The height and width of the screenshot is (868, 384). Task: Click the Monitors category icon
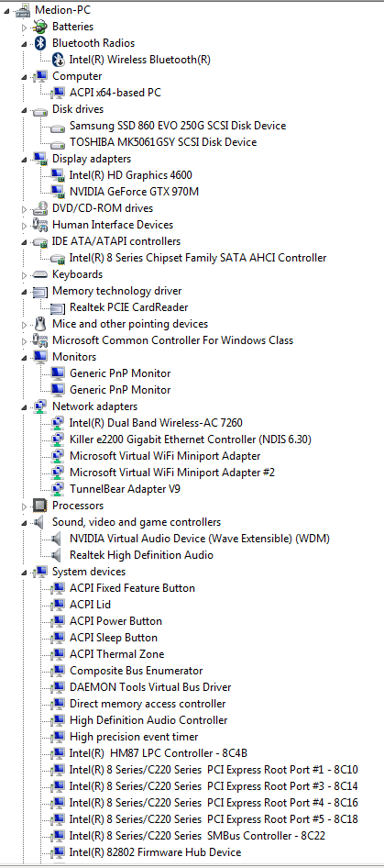[x=39, y=357]
